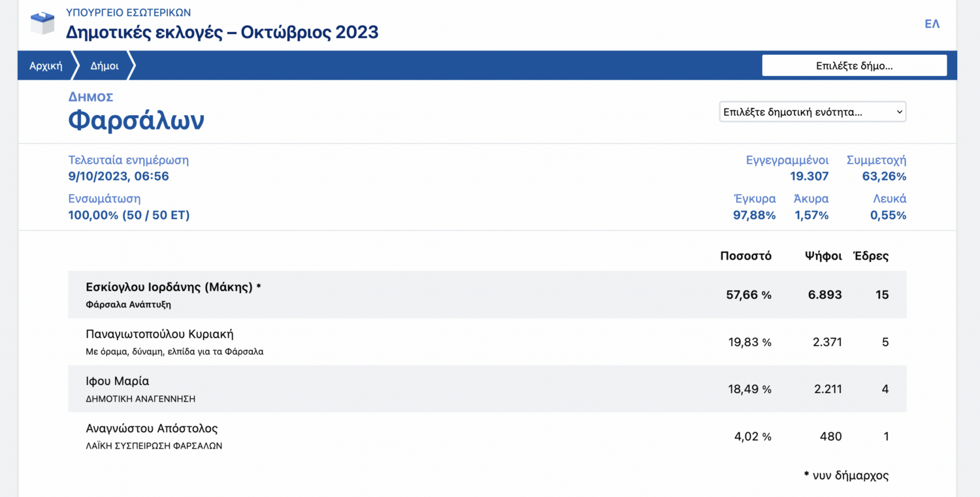Expand the Επιλέξτε δημοτική ενότητα dropdown

pos(812,112)
